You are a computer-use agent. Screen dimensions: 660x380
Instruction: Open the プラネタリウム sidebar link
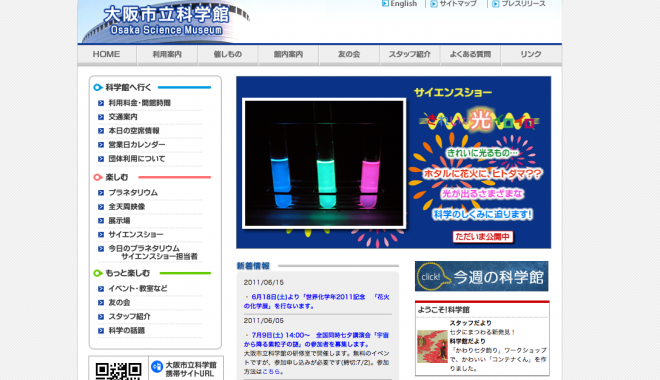pyautogui.click(x=133, y=193)
